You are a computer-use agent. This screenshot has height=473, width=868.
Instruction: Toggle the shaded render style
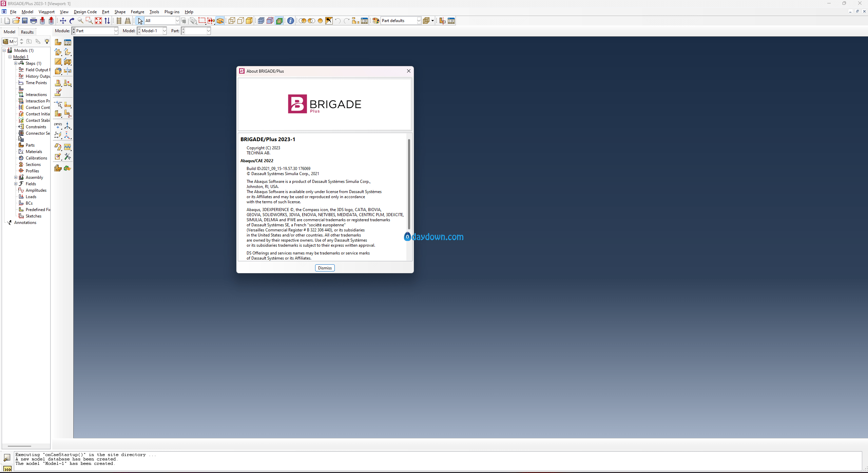249,21
